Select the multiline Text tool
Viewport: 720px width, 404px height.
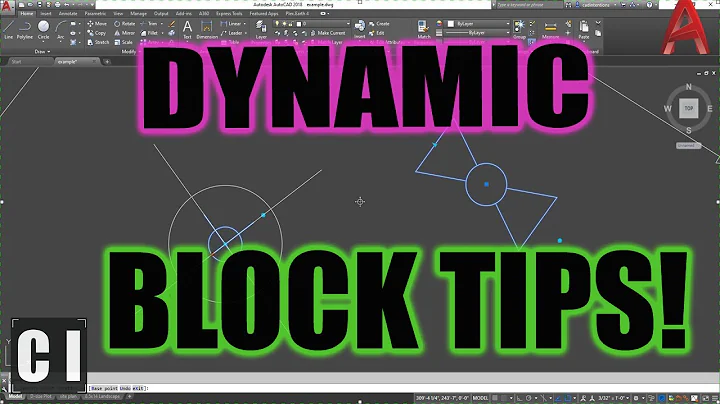(x=187, y=30)
